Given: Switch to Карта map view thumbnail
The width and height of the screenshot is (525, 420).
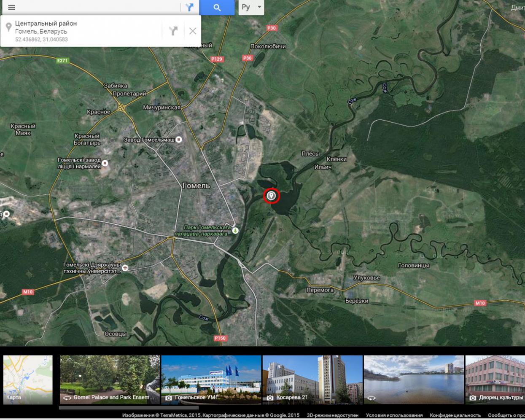Looking at the screenshot, I should (28, 380).
